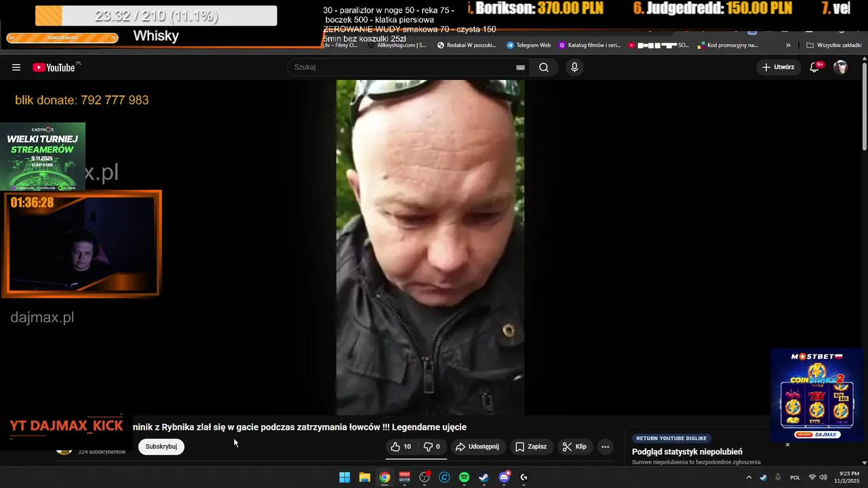Click the Return YouTube Dislike label
The height and width of the screenshot is (488, 868).
[671, 439]
